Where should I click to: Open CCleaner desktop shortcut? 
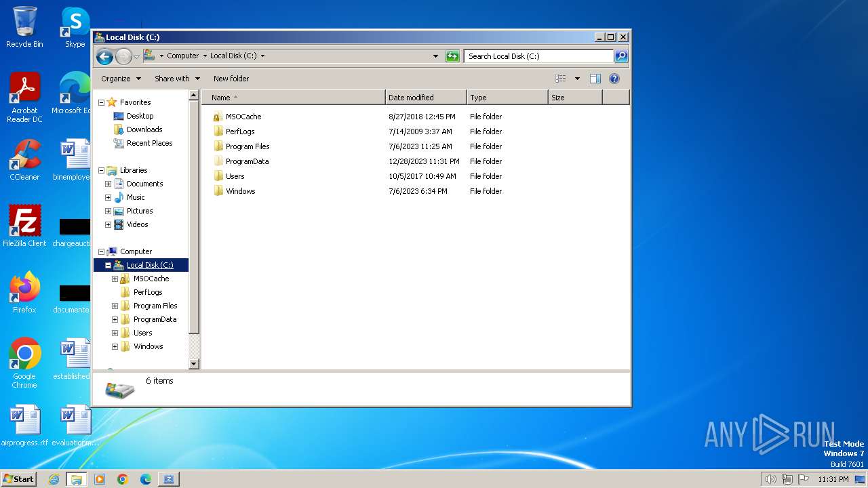pyautogui.click(x=24, y=160)
